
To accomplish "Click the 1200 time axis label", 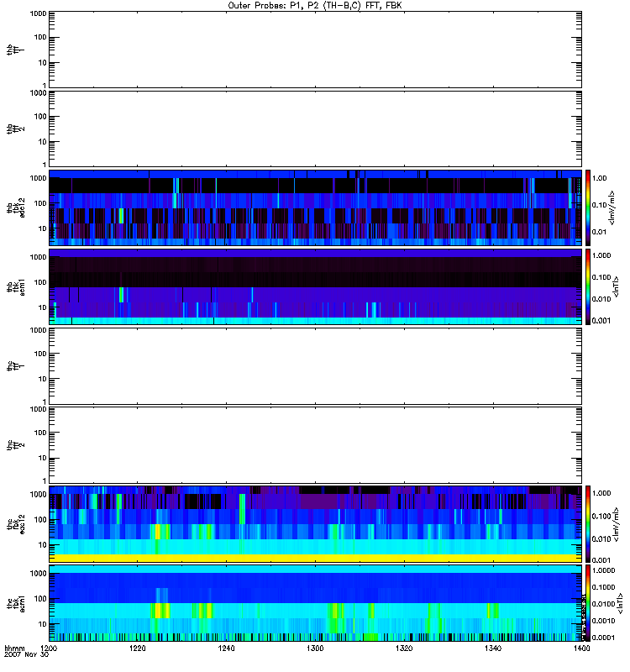I will pyautogui.click(x=50, y=649).
